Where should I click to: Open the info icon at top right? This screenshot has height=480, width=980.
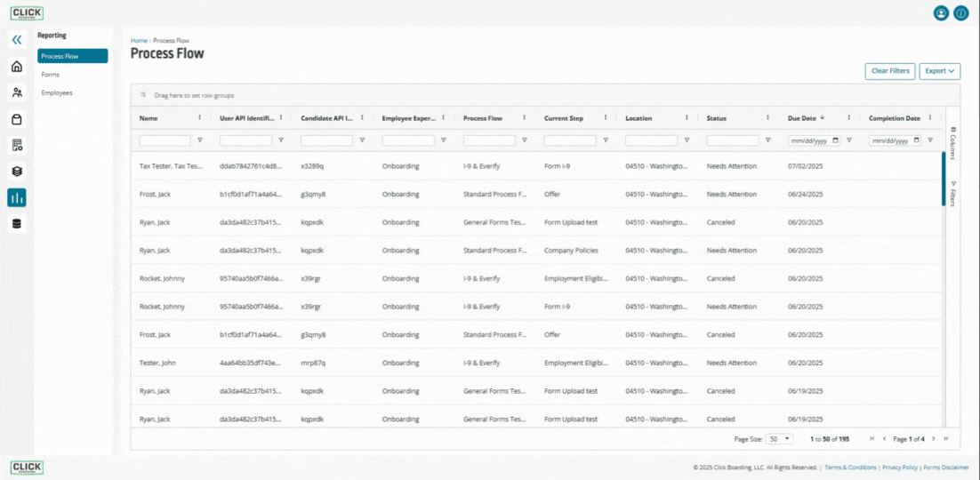click(x=960, y=12)
